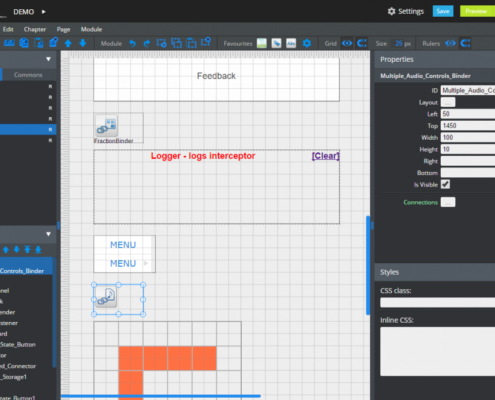This screenshot has width=495, height=400.
Task: Click the paste page clipboard icon
Action: [x=39, y=43]
